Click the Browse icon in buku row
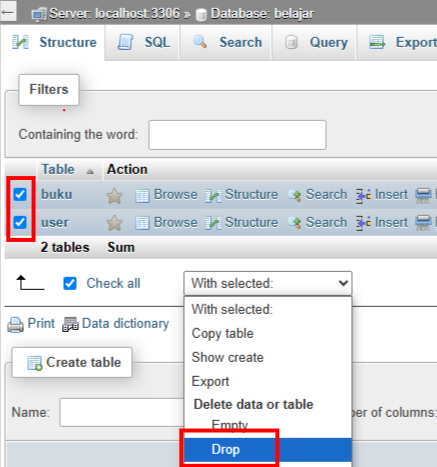437x467 pixels. click(142, 196)
